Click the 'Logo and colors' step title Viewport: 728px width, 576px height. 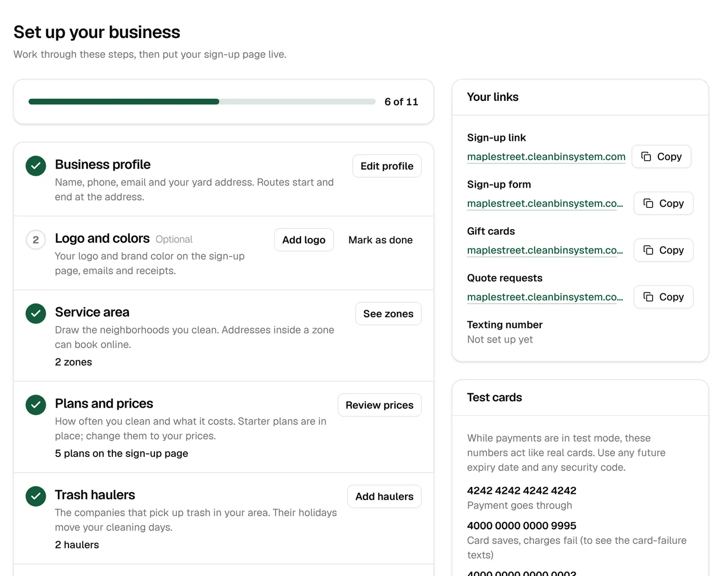point(102,238)
